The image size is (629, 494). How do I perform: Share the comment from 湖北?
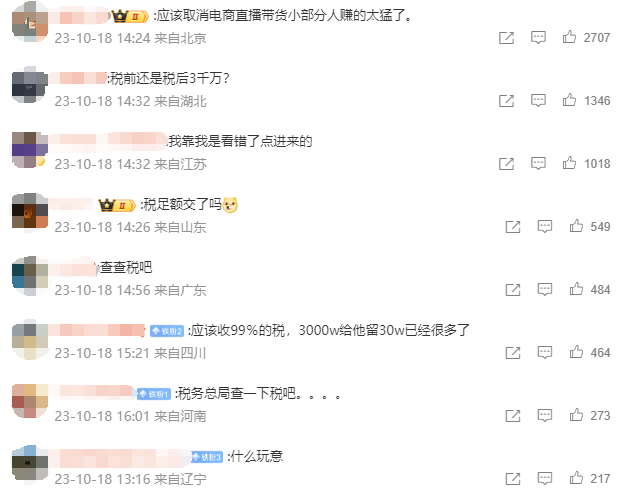click(506, 100)
